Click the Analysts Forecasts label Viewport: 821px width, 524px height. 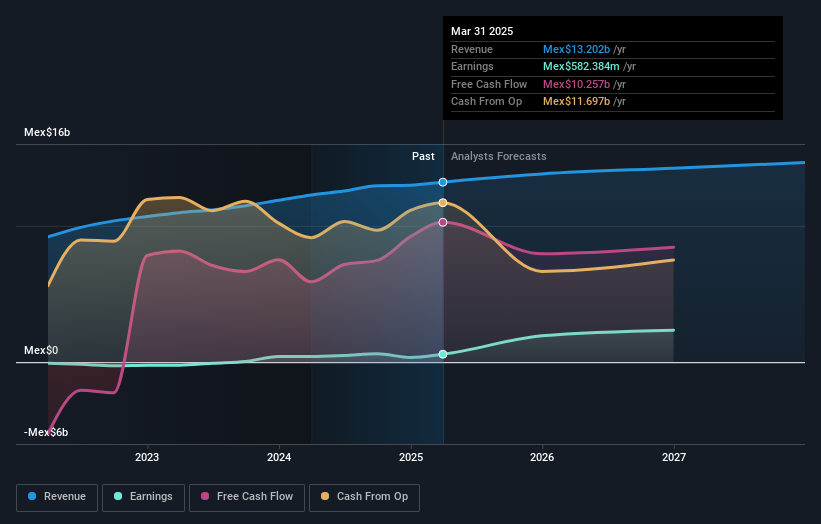click(x=498, y=157)
